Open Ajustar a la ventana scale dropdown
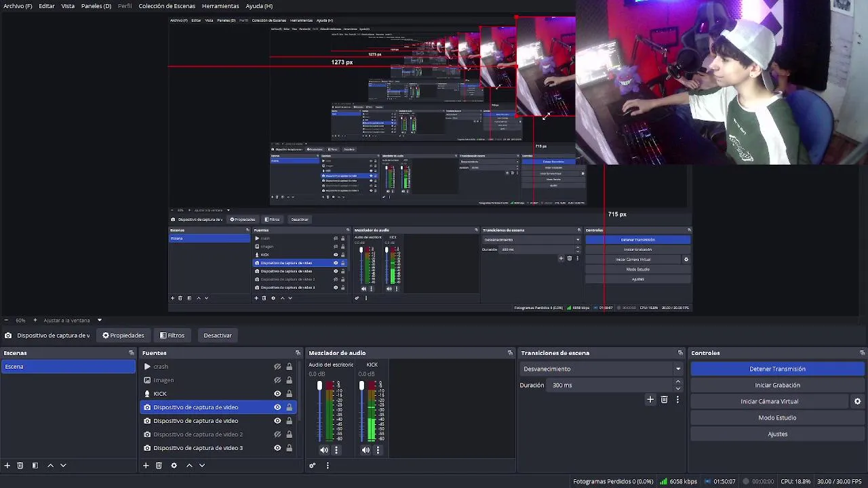Image resolution: width=868 pixels, height=488 pixels. [73, 321]
